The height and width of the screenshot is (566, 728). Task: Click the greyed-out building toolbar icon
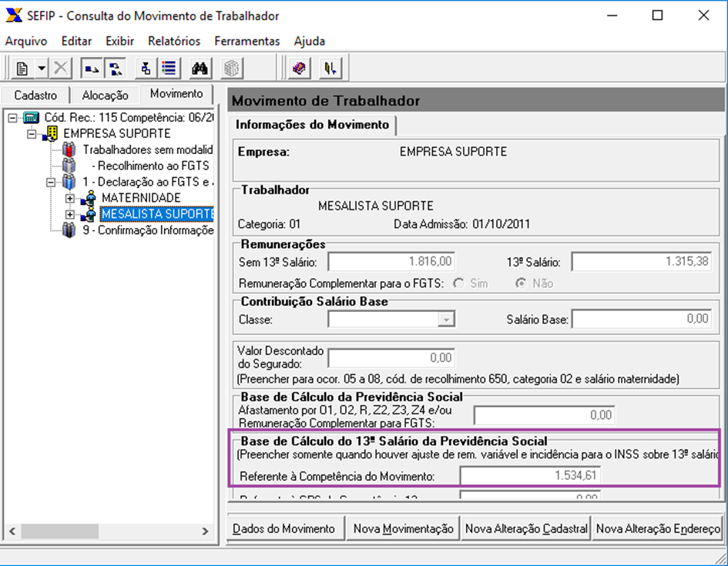[231, 69]
